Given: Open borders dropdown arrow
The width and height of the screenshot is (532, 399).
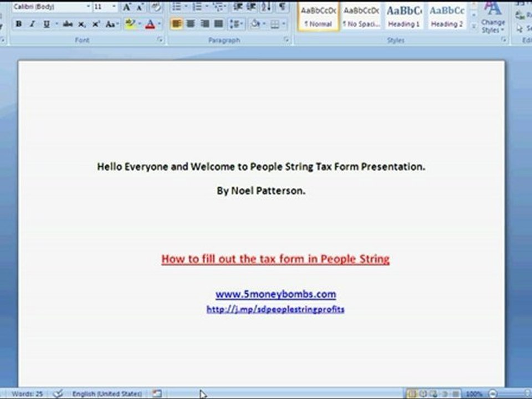Looking at the screenshot, I should (284, 24).
